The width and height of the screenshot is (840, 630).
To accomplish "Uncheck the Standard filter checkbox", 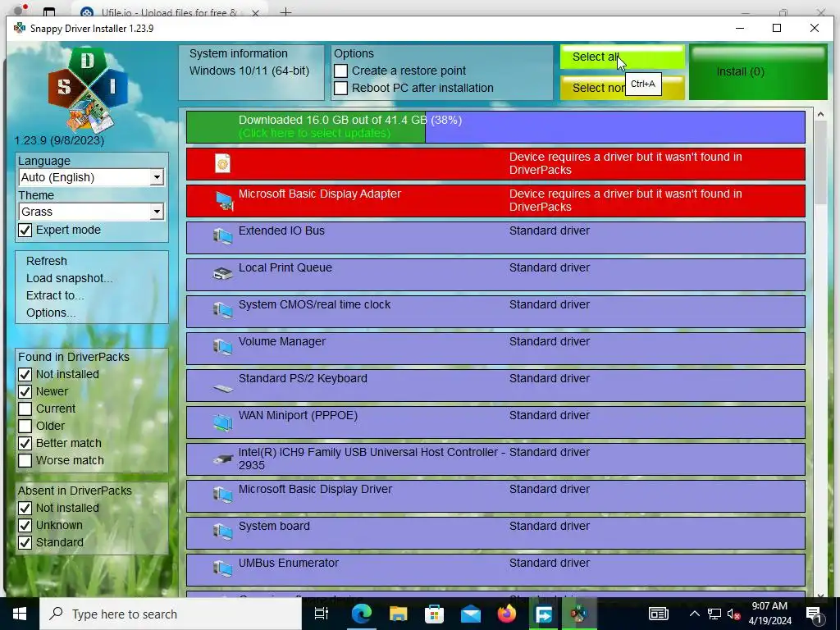I will [x=25, y=542].
